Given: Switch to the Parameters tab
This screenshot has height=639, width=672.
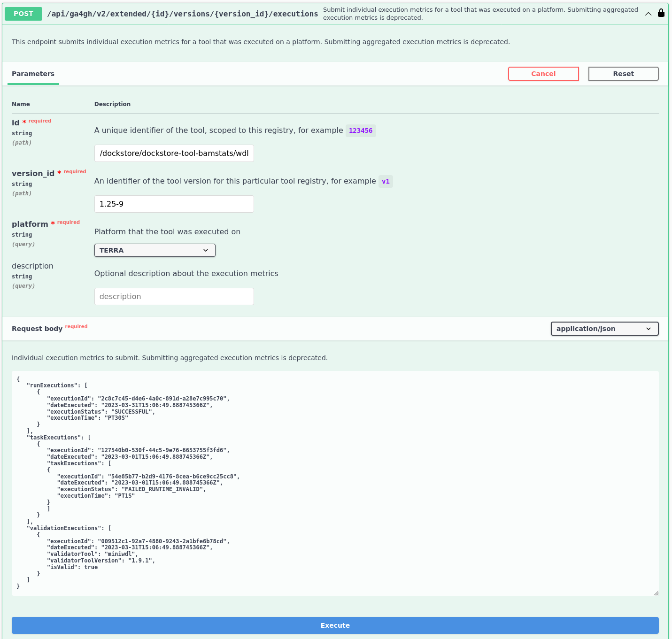Looking at the screenshot, I should coord(33,74).
